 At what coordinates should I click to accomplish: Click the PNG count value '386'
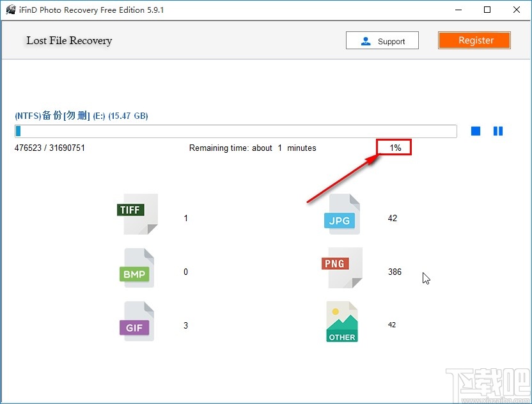(395, 272)
